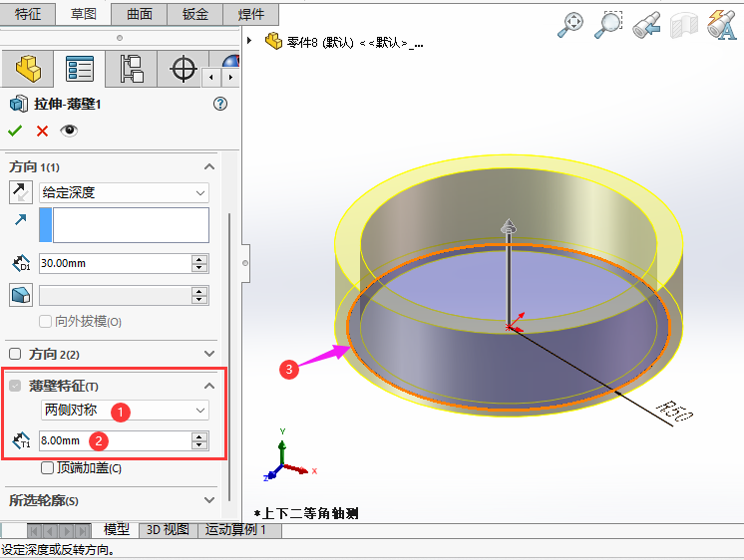
Task: Click the view orientation triad
Action: (x=289, y=457)
